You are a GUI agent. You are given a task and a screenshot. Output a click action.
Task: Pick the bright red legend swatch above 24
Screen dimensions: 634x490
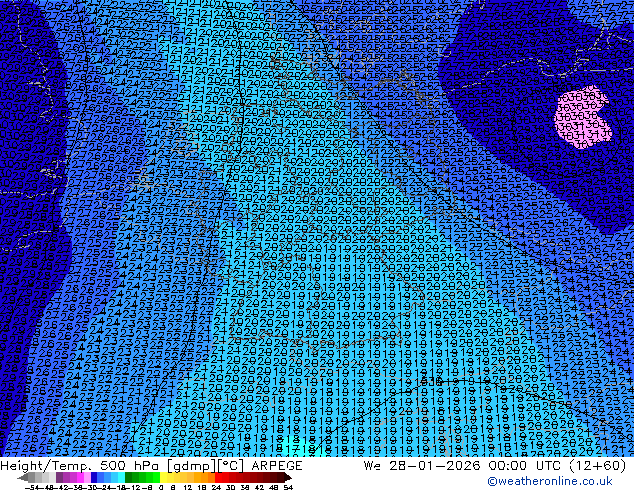click(218, 477)
